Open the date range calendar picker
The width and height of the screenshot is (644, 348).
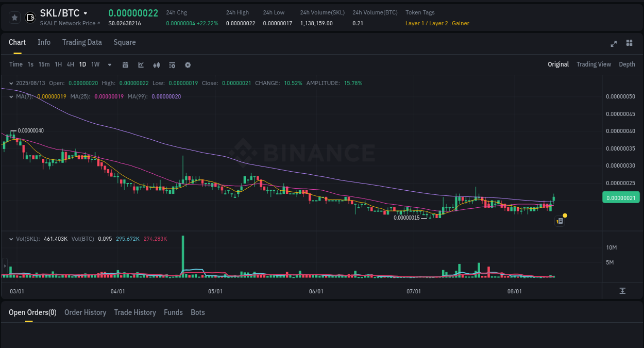coord(125,64)
